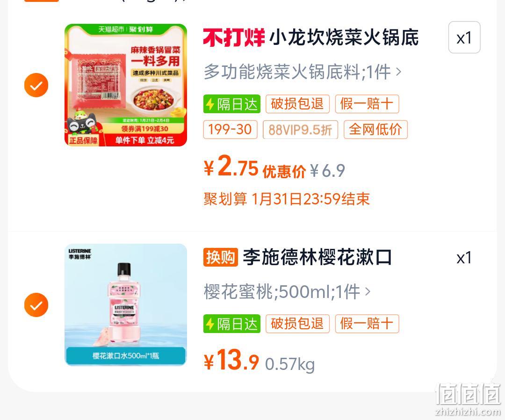Open the x1 quantity box for hotpot base
Viewport: 505px width, 420px height.
464,37
